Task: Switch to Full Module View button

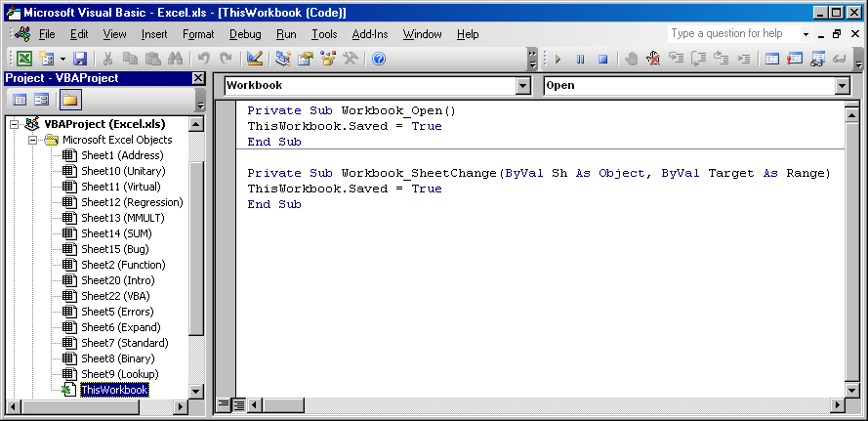Action: coord(238,405)
